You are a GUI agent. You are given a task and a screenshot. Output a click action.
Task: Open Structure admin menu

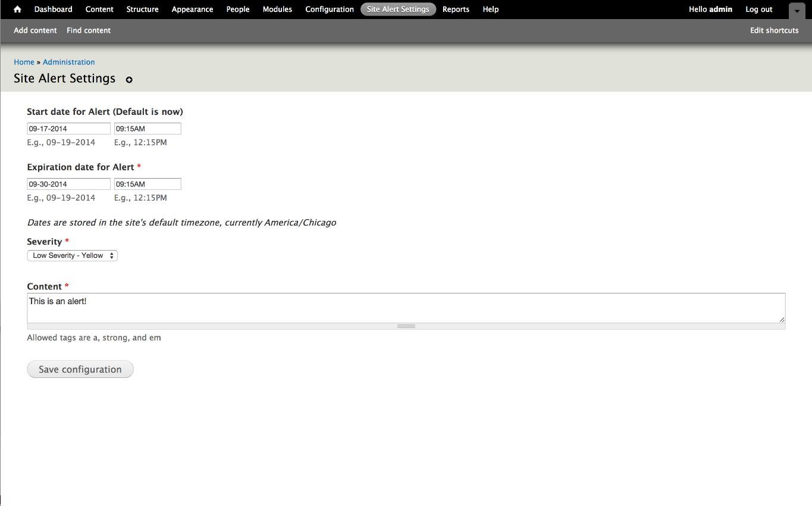(143, 10)
